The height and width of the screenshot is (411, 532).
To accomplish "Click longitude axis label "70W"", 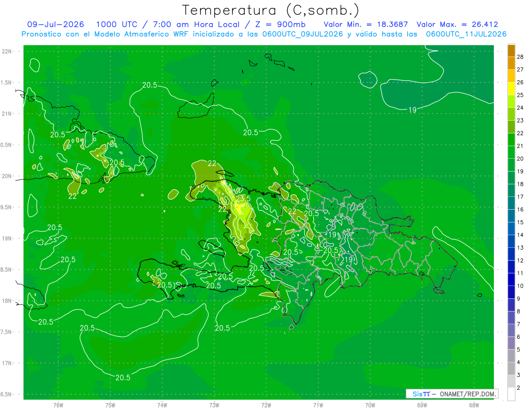I will (x=370, y=405).
